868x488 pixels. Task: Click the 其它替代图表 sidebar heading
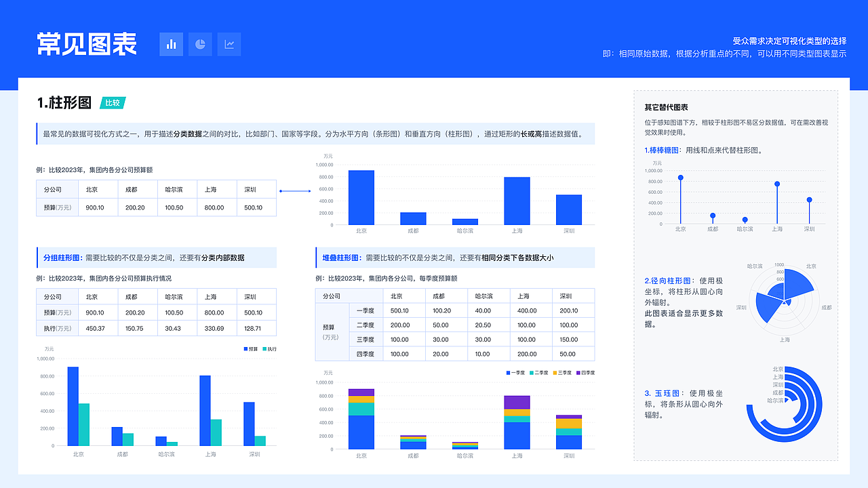click(666, 108)
